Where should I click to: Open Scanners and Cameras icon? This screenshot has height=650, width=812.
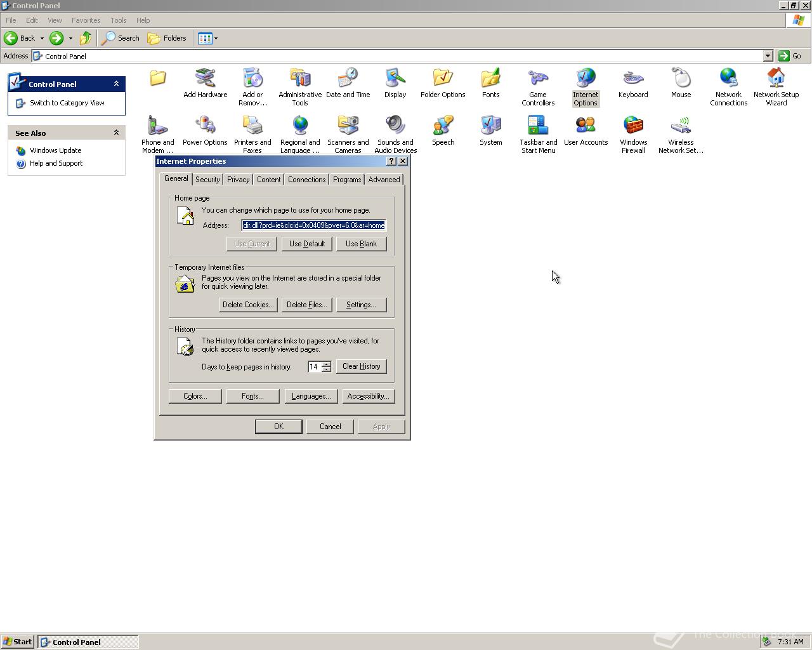point(348,135)
